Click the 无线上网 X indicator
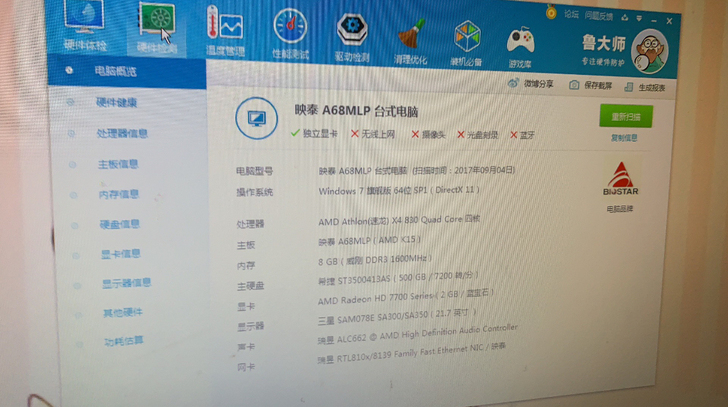The width and height of the screenshot is (728, 407). 373,134
